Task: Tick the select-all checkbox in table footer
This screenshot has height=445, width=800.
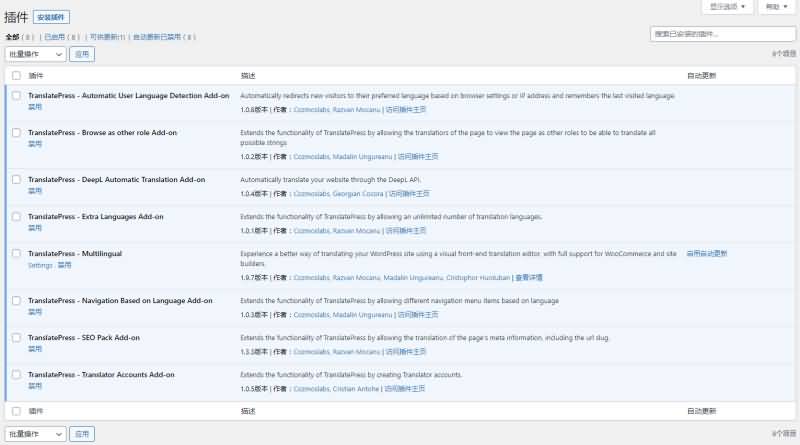Action: point(16,411)
